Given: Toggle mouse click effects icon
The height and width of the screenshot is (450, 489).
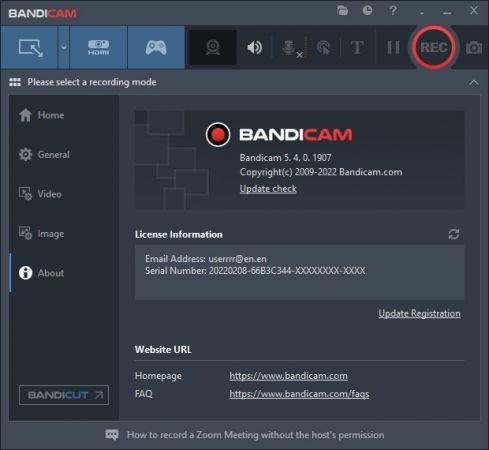Looking at the screenshot, I should pos(323,48).
